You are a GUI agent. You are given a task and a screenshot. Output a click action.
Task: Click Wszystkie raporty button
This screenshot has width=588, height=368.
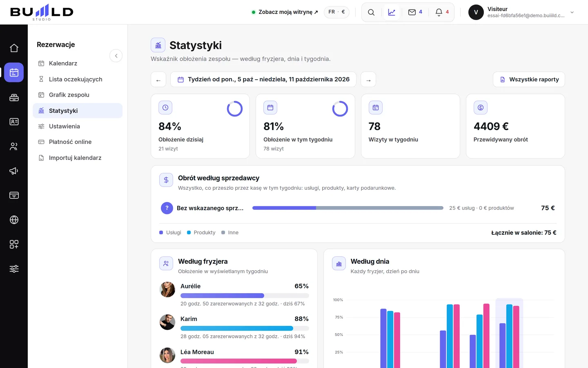[529, 80]
